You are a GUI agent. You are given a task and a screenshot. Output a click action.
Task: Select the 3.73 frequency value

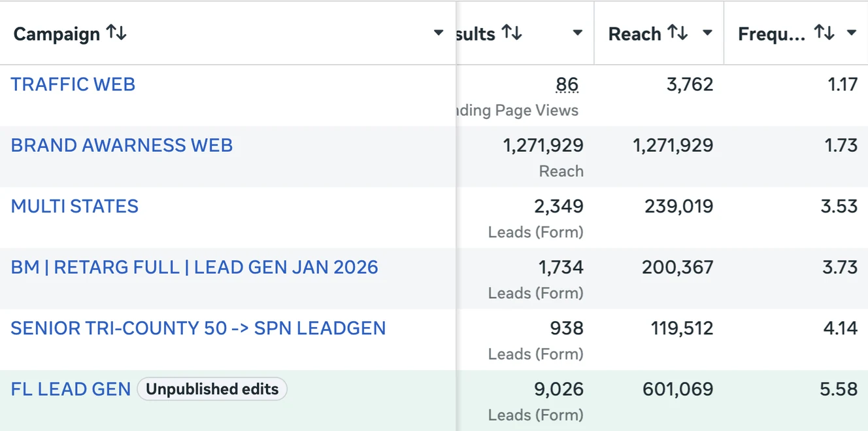coord(839,267)
